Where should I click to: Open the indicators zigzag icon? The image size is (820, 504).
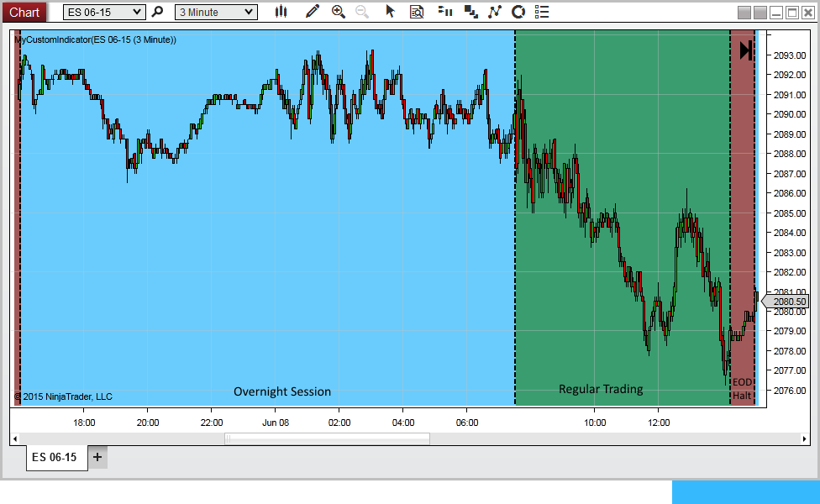coord(494,12)
